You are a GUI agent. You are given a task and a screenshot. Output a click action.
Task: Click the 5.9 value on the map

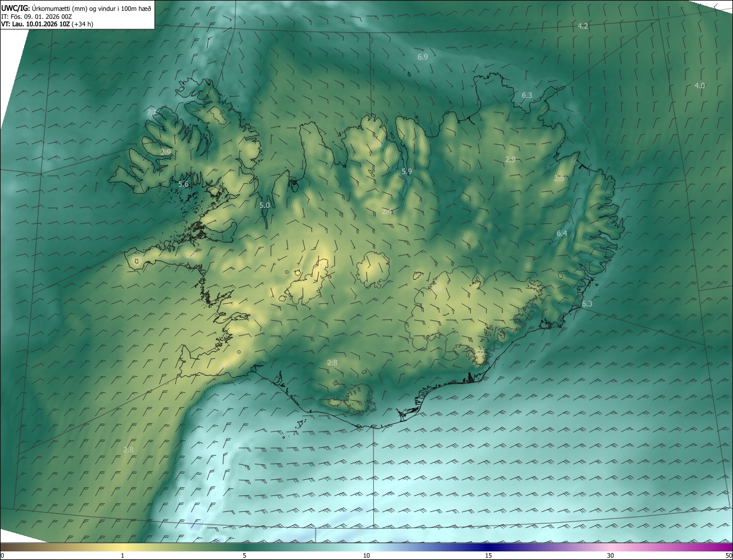[407, 171]
